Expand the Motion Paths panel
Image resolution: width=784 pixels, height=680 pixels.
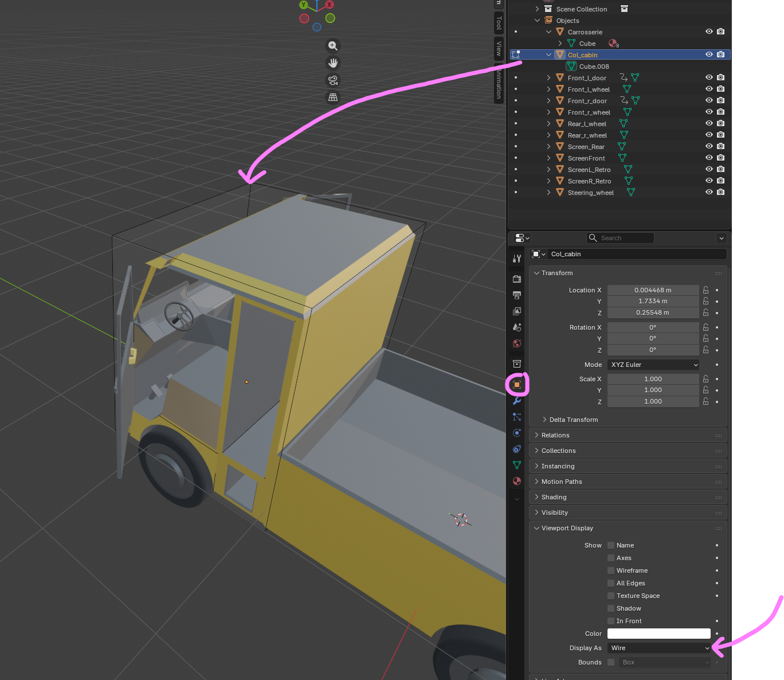[628, 482]
